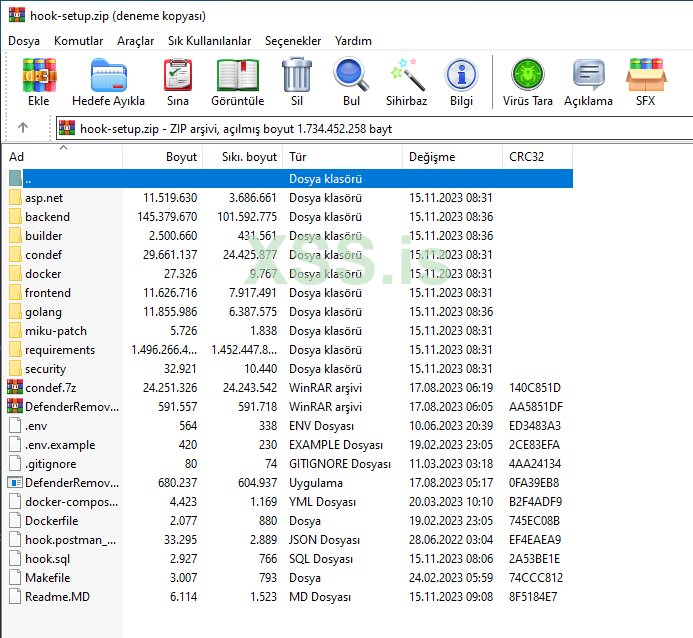Open the Dosya menu
The height and width of the screenshot is (638, 693).
pos(24,41)
